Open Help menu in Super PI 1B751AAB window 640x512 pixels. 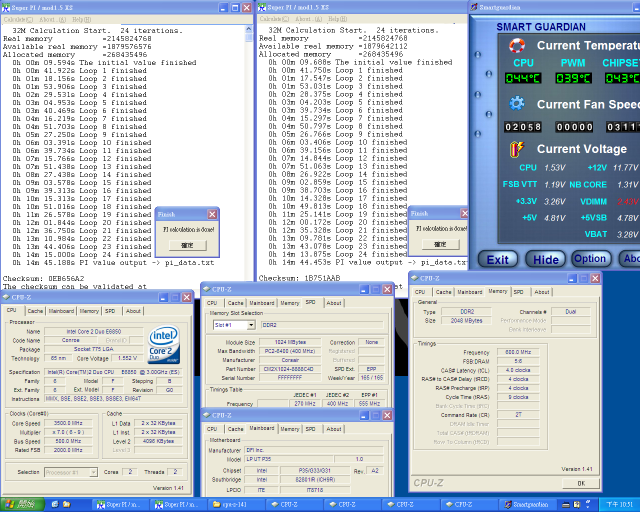tap(338, 19)
